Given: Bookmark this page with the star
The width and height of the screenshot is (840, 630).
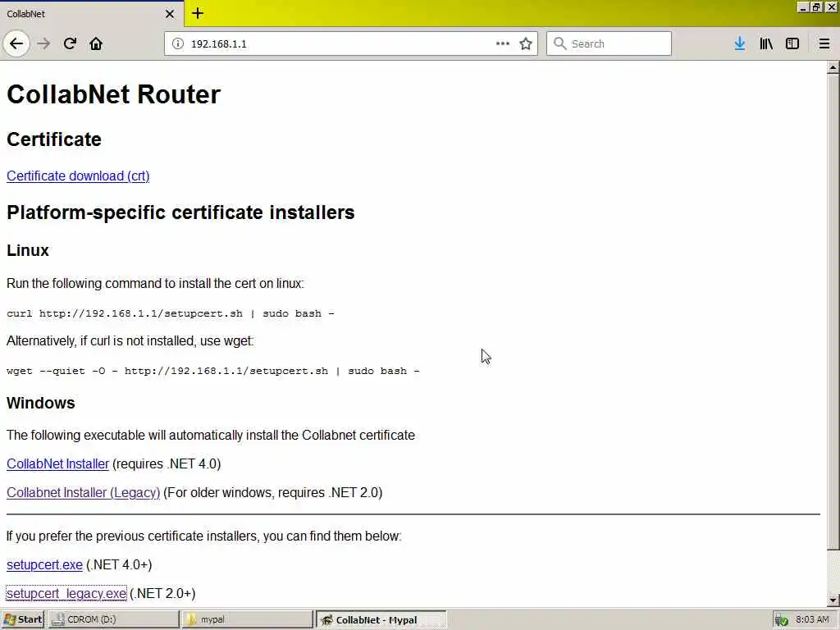Looking at the screenshot, I should pos(526,43).
